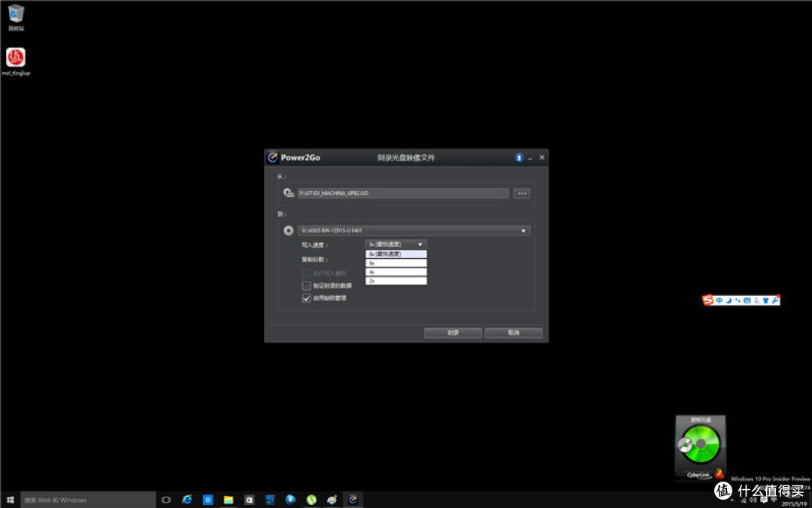812x508 pixels.
Task: Click the destination disc drive icon
Action: [x=289, y=231]
